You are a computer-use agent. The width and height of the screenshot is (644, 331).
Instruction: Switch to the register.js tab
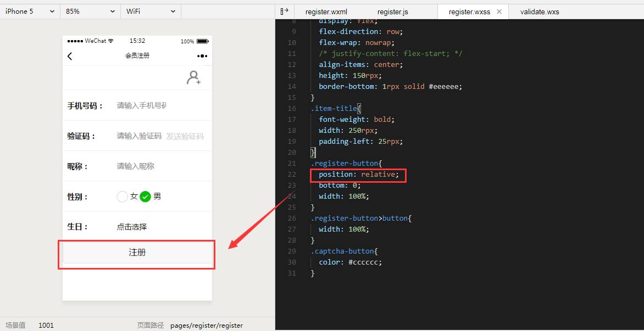393,12
